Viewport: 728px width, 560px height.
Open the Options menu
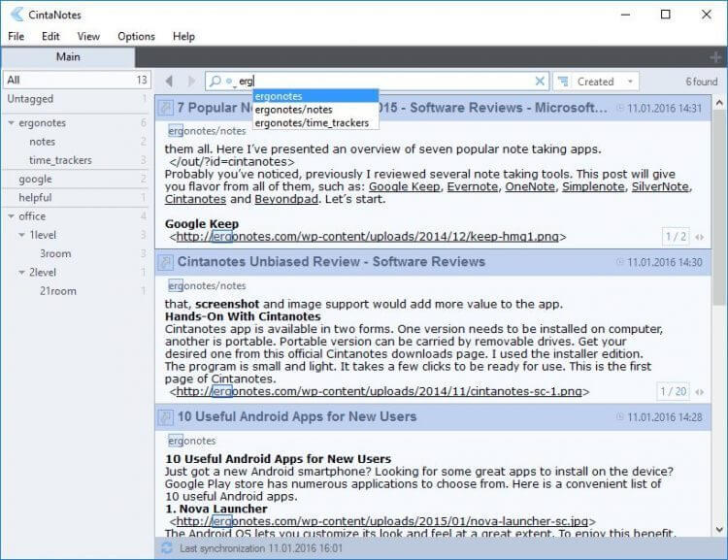point(136,36)
